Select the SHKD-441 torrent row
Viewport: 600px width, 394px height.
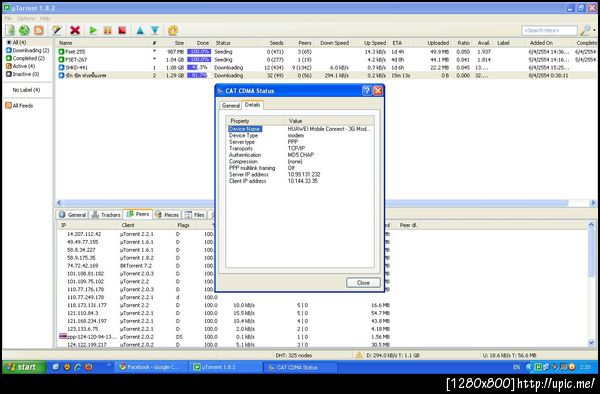click(x=327, y=68)
